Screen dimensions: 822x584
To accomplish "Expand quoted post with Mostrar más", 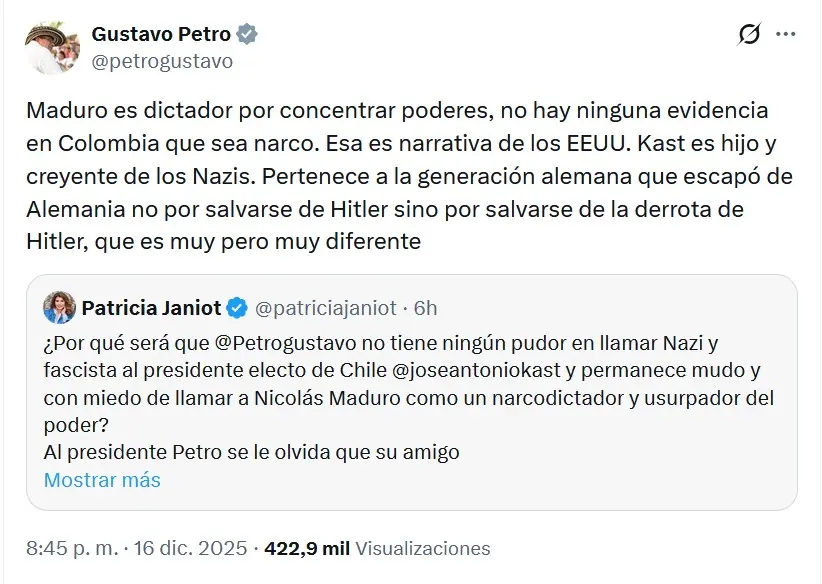I will [102, 480].
